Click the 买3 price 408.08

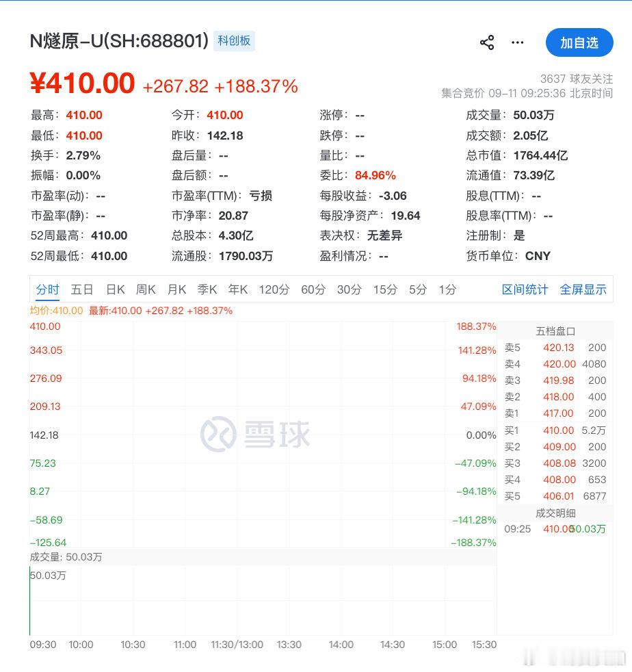(559, 463)
